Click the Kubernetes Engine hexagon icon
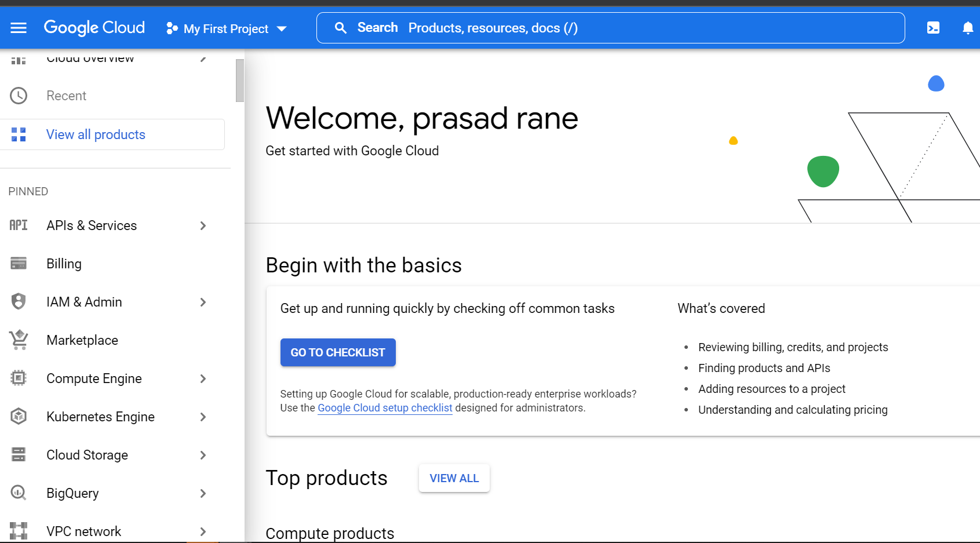 (19, 417)
